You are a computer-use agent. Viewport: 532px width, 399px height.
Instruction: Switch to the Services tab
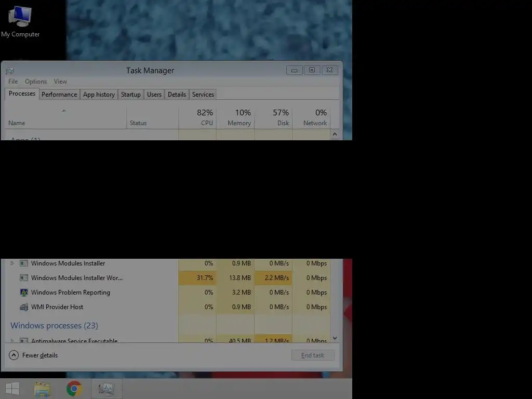click(x=203, y=95)
